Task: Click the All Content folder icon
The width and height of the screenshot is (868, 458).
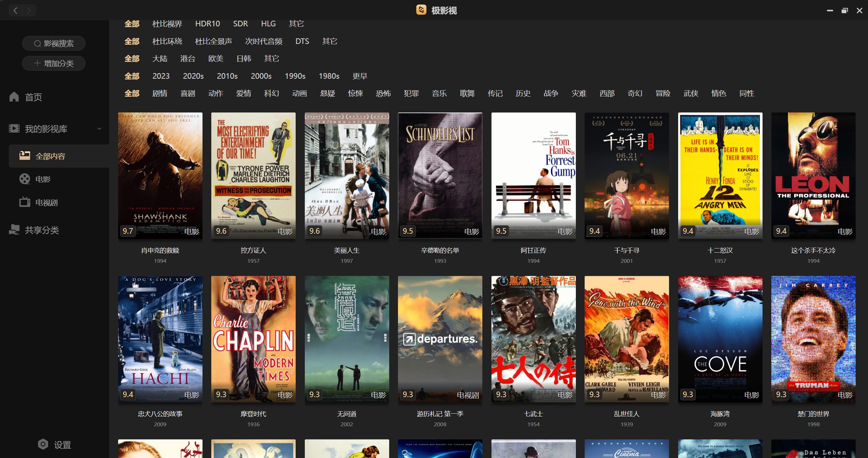Action: (25, 156)
